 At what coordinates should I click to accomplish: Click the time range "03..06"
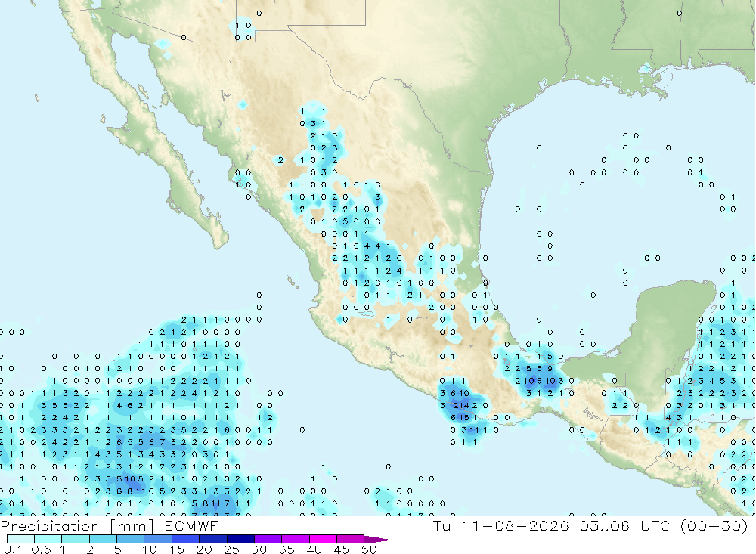click(x=605, y=525)
